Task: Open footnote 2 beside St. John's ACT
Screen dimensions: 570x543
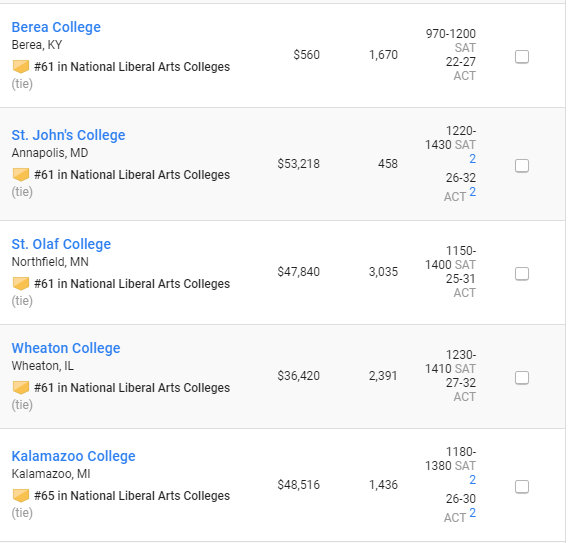Action: (472, 192)
